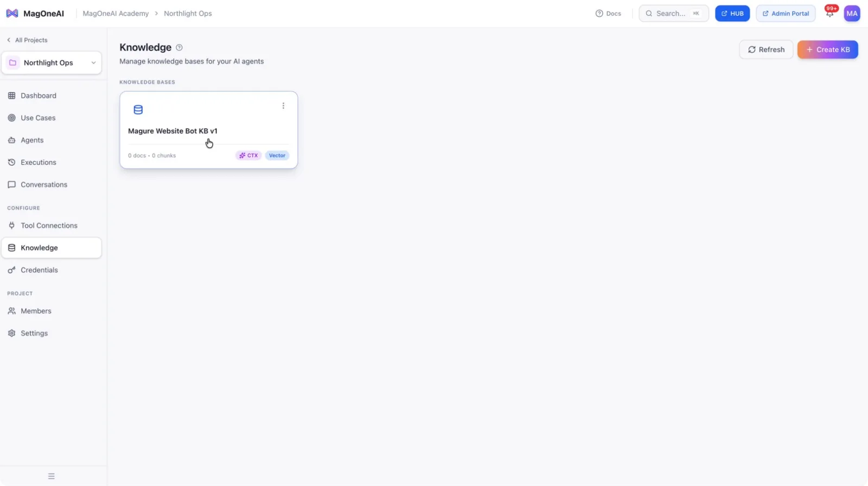This screenshot has width=868, height=486.
Task: Open Members in sidebar
Action: [x=51, y=311]
